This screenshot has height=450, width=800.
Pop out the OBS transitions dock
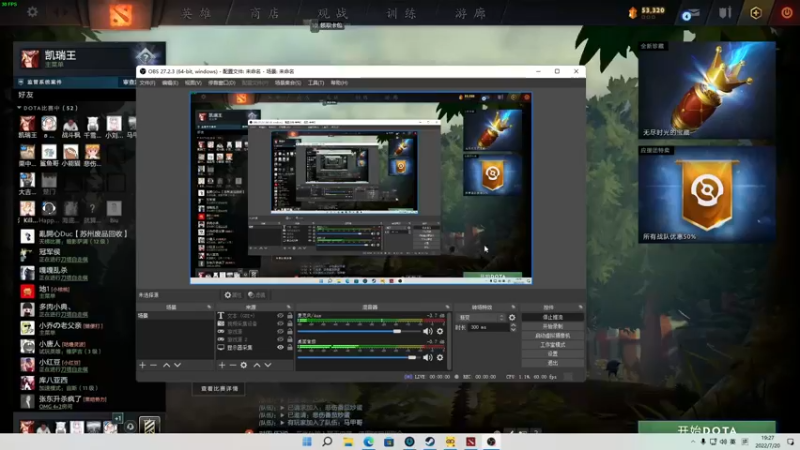513,307
